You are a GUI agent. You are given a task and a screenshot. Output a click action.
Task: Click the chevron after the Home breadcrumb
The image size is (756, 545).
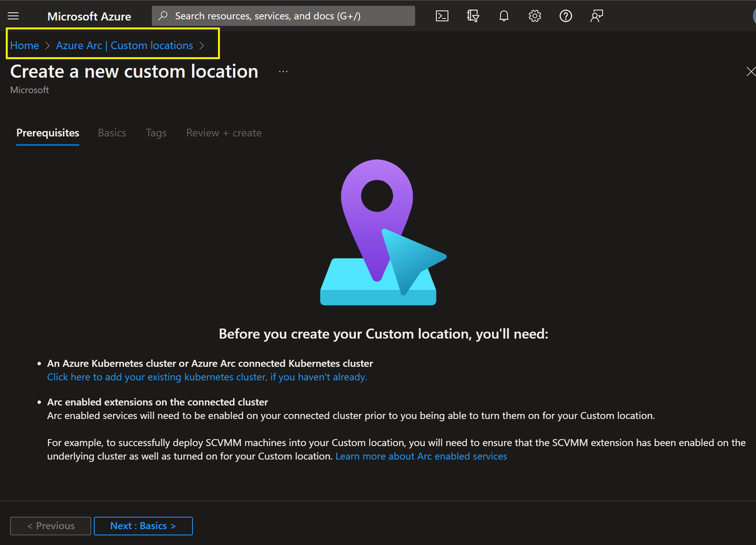47,45
